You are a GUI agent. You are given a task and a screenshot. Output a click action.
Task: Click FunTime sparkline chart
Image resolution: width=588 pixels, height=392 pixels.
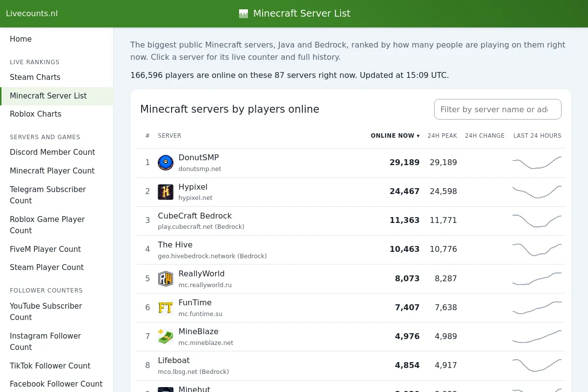537,307
